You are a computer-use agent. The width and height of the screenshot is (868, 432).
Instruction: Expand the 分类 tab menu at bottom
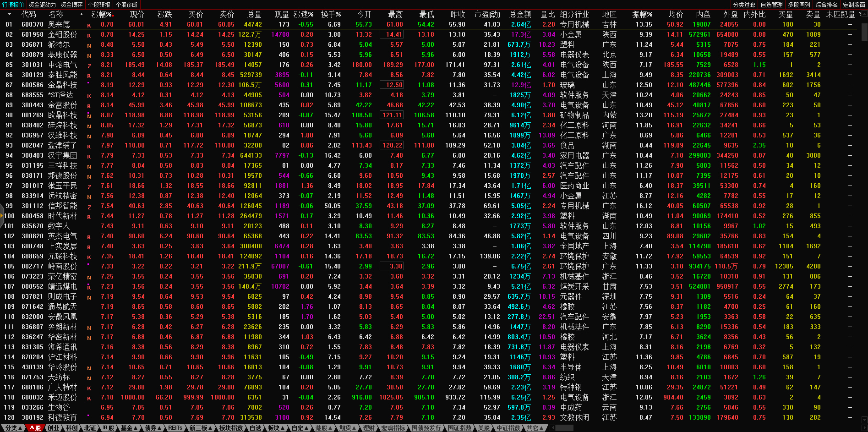tap(13, 428)
